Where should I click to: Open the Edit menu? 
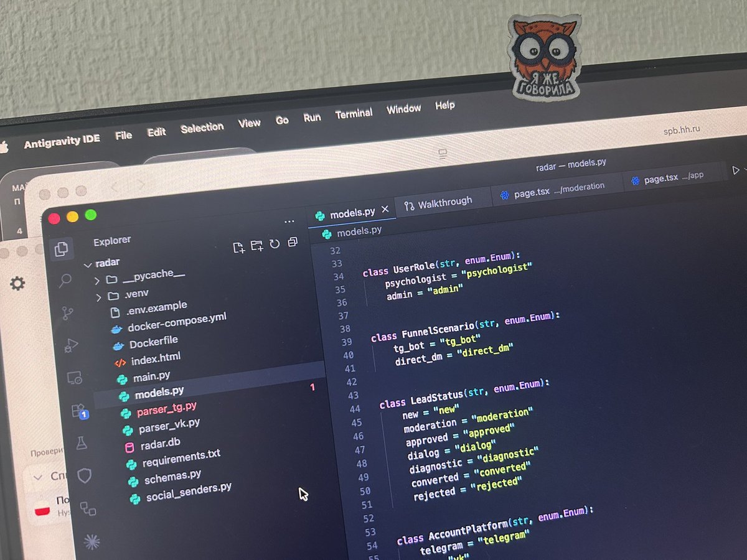pyautogui.click(x=157, y=133)
